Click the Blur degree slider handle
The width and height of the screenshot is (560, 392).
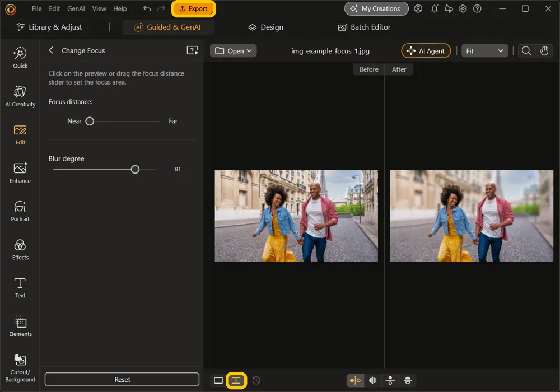(x=135, y=169)
